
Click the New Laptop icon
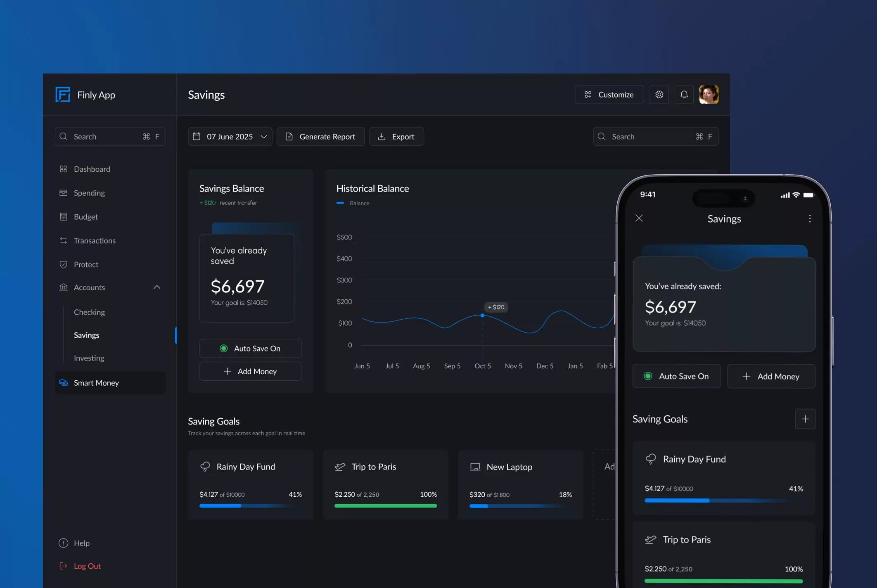(475, 467)
